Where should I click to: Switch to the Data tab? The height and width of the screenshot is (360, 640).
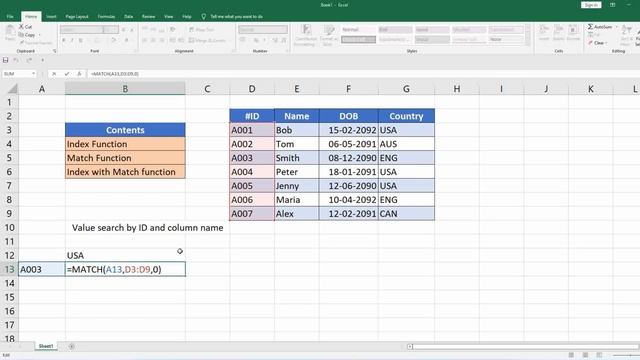129,16
